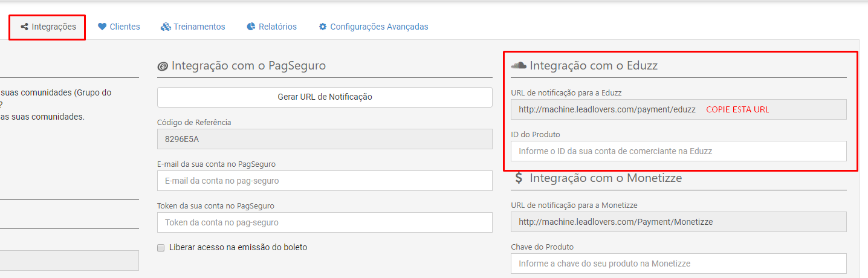This screenshot has height=278, width=868.
Task: Click the gear icon beside Configurações Avançadas
Action: (x=323, y=27)
